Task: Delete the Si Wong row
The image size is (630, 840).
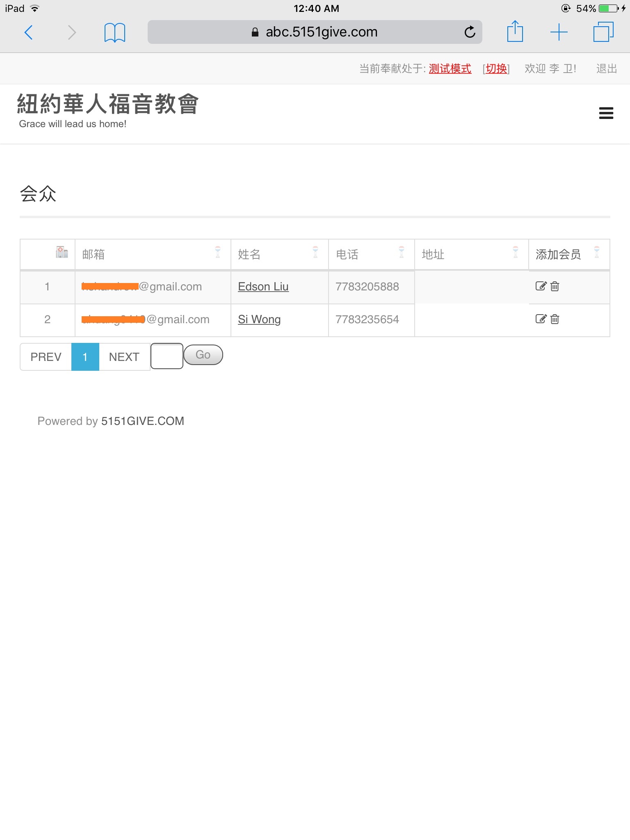Action: click(x=555, y=319)
